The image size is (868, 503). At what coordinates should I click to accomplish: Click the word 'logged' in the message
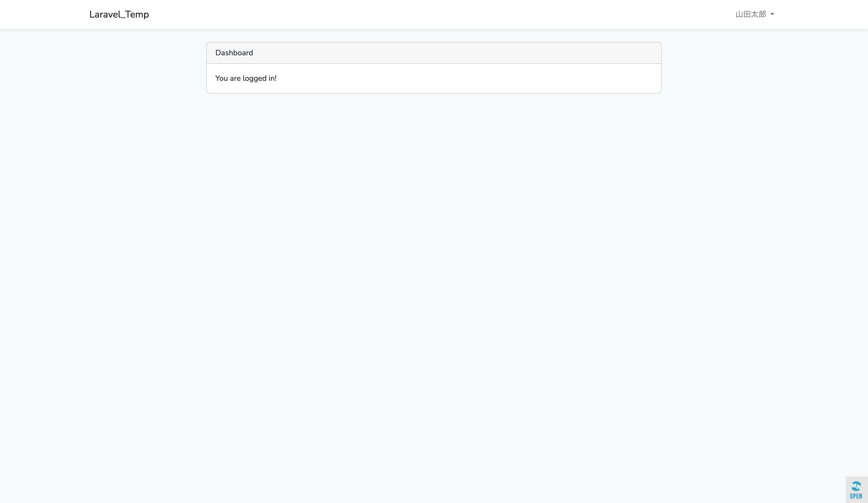coord(254,78)
